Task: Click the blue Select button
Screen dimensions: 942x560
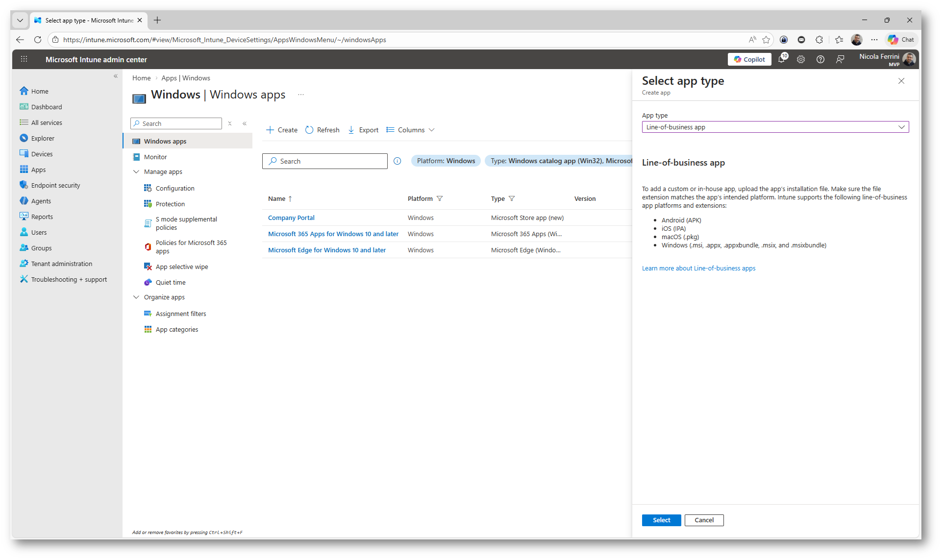Action: pyautogui.click(x=661, y=520)
